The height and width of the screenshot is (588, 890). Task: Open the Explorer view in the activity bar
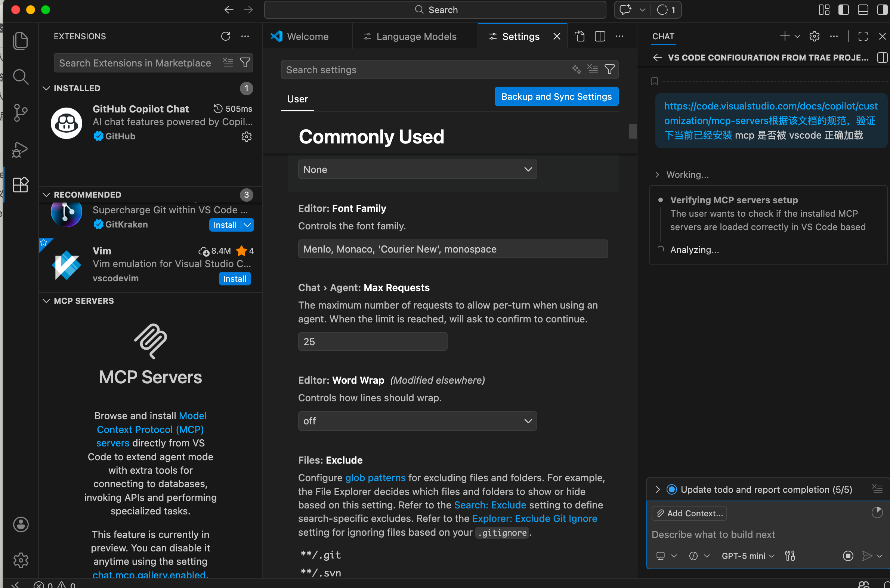pyautogui.click(x=20, y=40)
